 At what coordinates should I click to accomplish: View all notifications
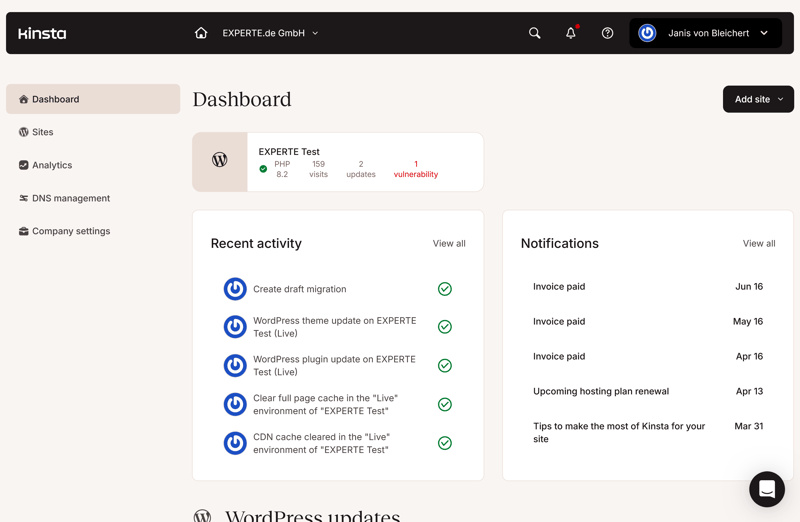[x=759, y=243]
